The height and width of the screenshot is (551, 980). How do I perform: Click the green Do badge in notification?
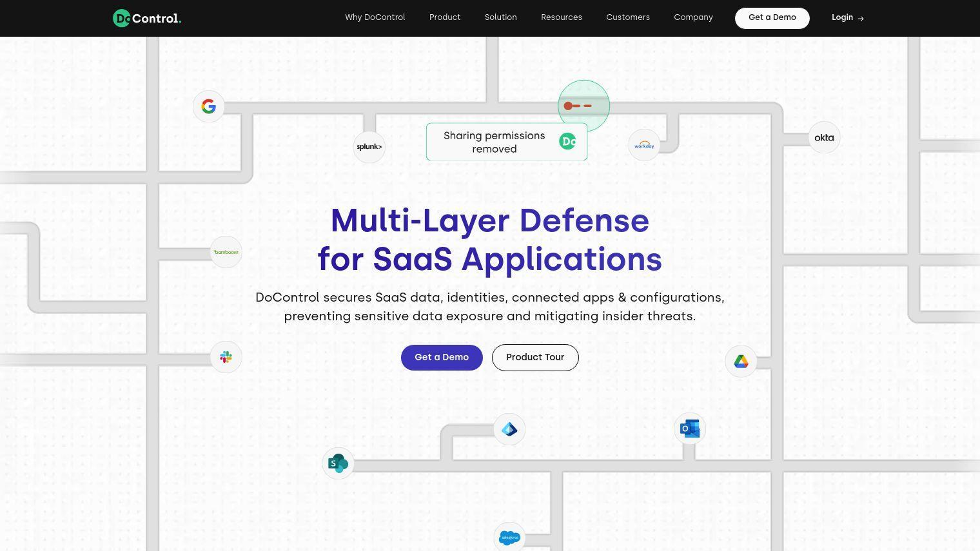567,141
